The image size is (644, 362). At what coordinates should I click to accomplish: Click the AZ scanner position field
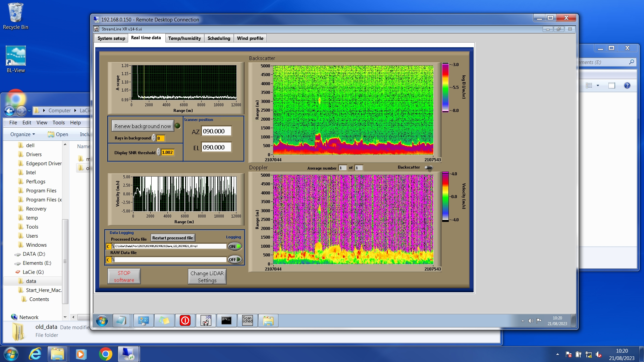click(x=216, y=131)
